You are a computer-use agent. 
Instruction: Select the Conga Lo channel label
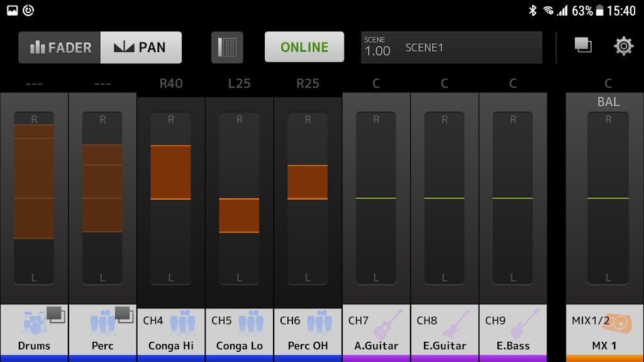click(239, 346)
